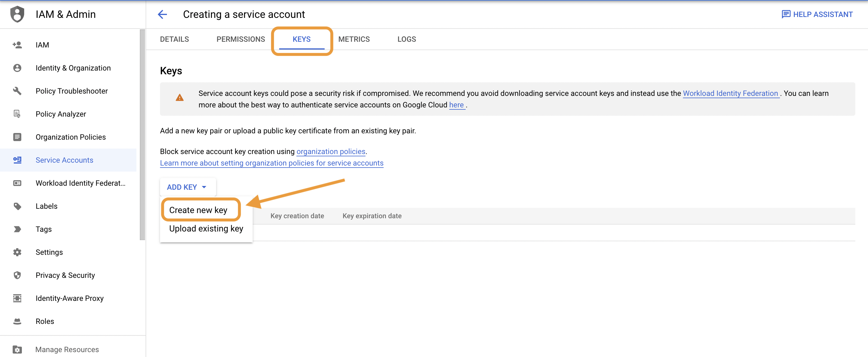Screen dimensions: 868x357
Task: Click the Workload Identity Federation card icon
Action: click(x=17, y=183)
